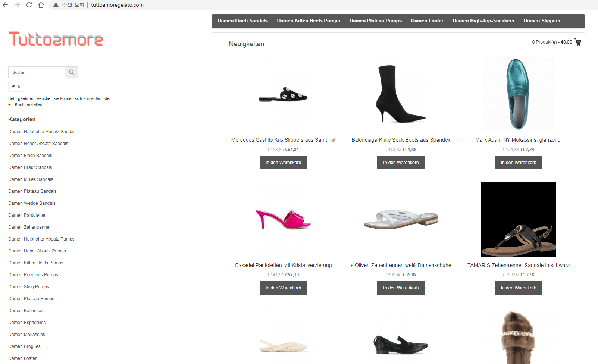Select Damen Halbhoher Absatz Pumps category
598x364 pixels.
coord(41,239)
